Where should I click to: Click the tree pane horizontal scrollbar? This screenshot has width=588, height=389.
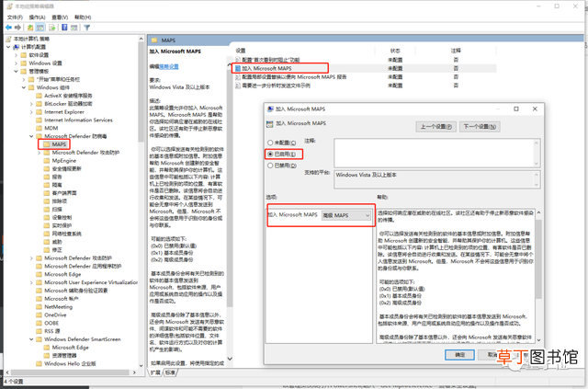click(72, 372)
